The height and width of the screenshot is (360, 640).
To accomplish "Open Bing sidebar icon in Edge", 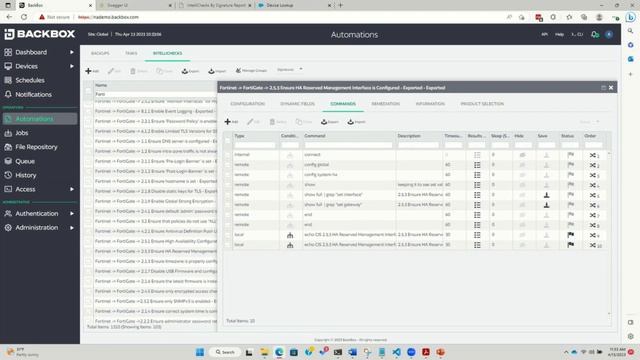I will (x=631, y=17).
